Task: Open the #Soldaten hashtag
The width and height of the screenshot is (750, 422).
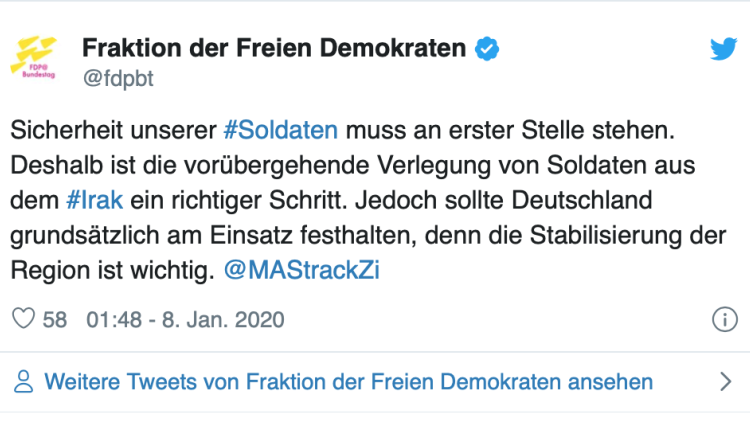Action: (x=280, y=130)
